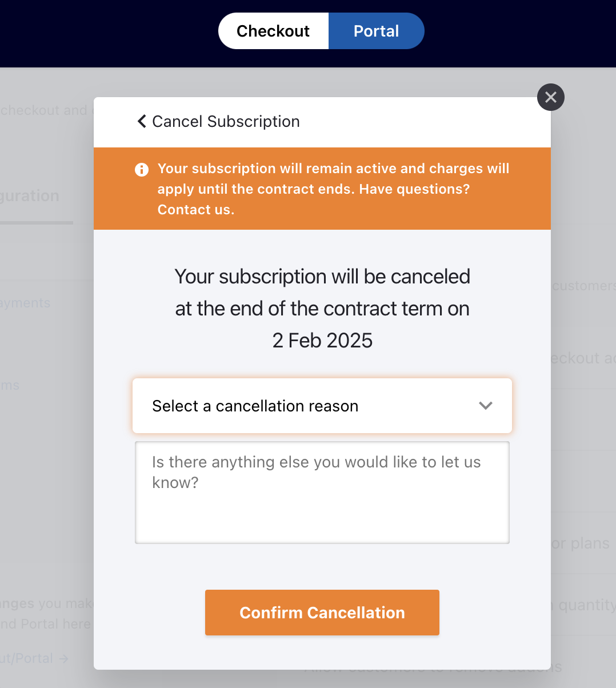Click the background row ending in quantity
This screenshot has width=616, height=688.
(586, 605)
